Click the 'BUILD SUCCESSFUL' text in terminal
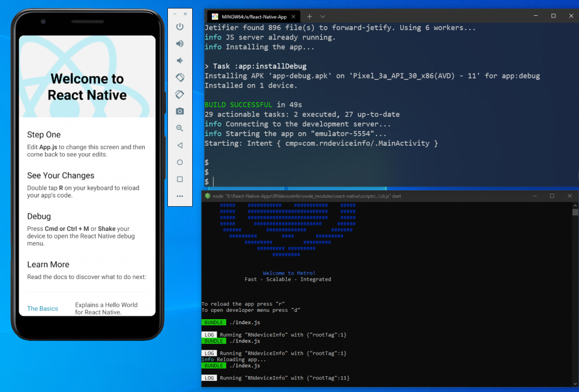The height and width of the screenshot is (392, 579). point(238,104)
